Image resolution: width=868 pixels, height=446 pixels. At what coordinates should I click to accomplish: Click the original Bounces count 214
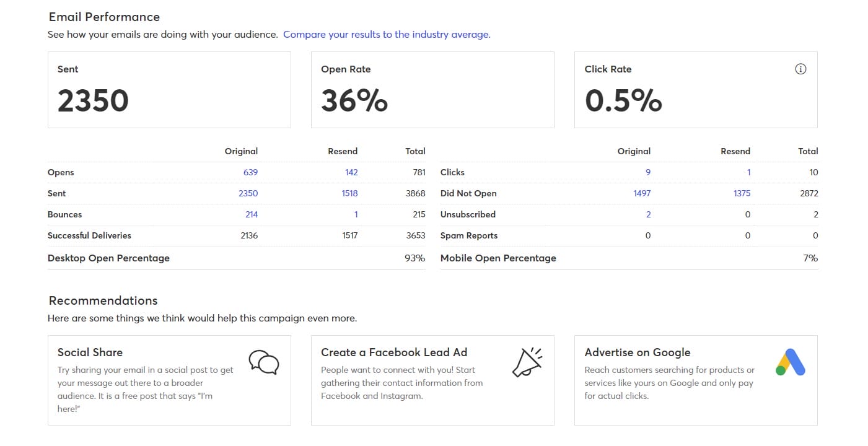pos(251,214)
